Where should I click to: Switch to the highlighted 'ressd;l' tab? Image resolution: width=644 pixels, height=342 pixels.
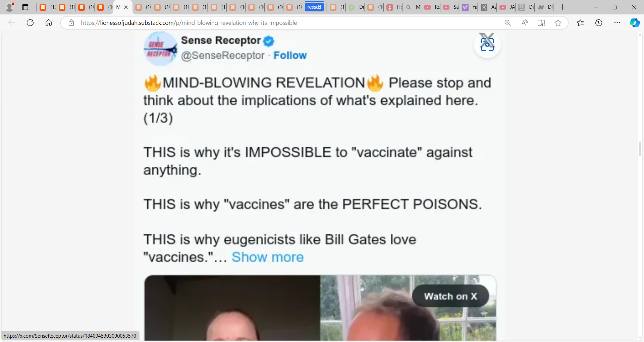314,7
